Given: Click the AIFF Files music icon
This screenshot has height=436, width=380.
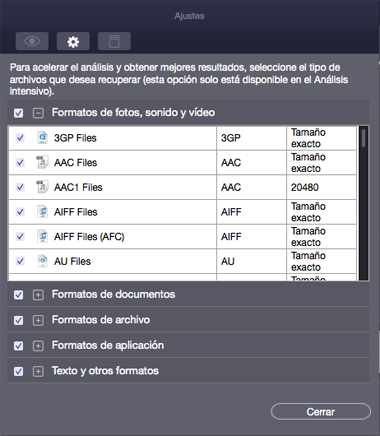Looking at the screenshot, I should (42, 212).
